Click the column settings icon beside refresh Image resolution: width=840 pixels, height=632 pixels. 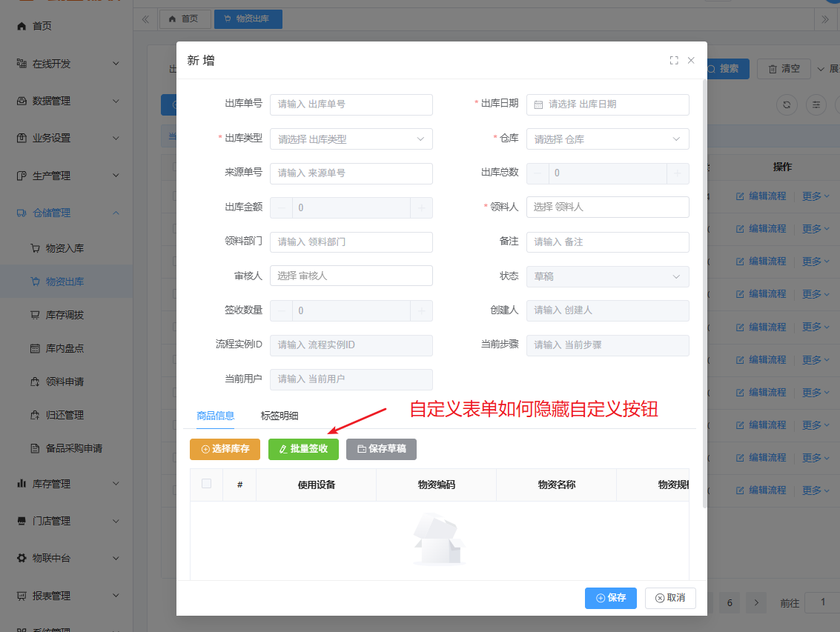[x=816, y=105]
